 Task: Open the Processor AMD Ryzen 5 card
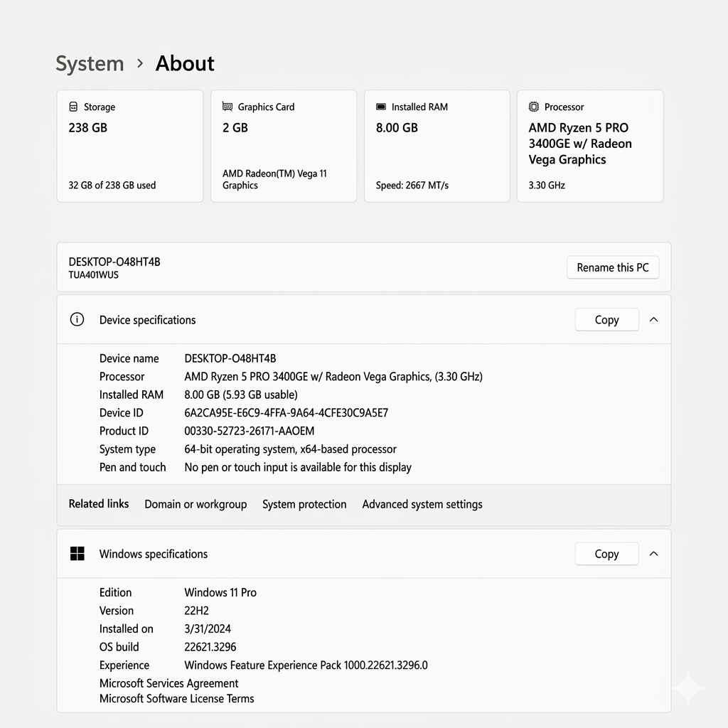pyautogui.click(x=590, y=146)
